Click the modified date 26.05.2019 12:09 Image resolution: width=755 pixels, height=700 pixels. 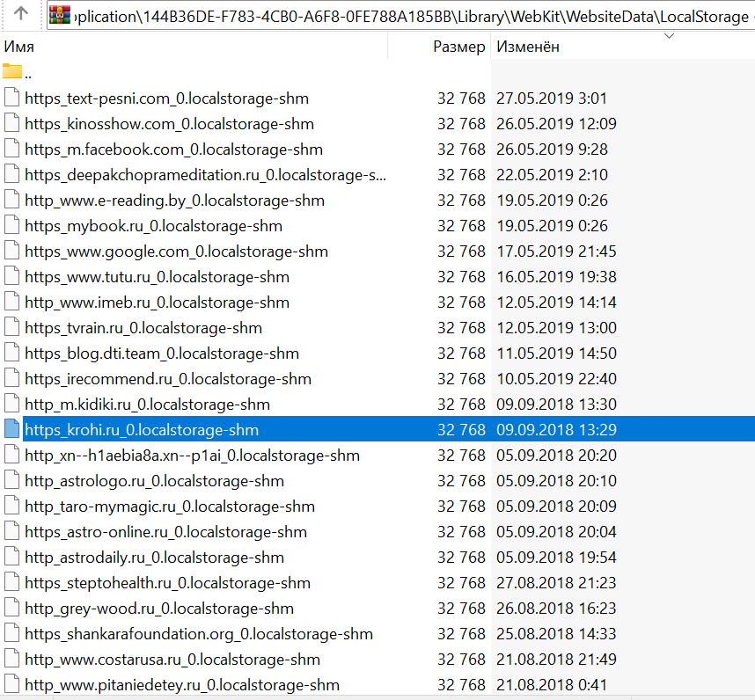pos(556,124)
